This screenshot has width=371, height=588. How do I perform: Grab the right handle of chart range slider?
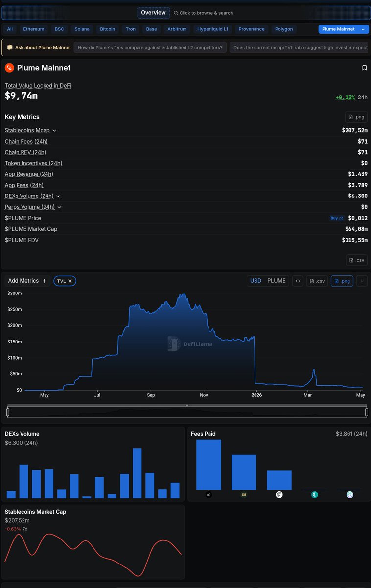tap(367, 412)
